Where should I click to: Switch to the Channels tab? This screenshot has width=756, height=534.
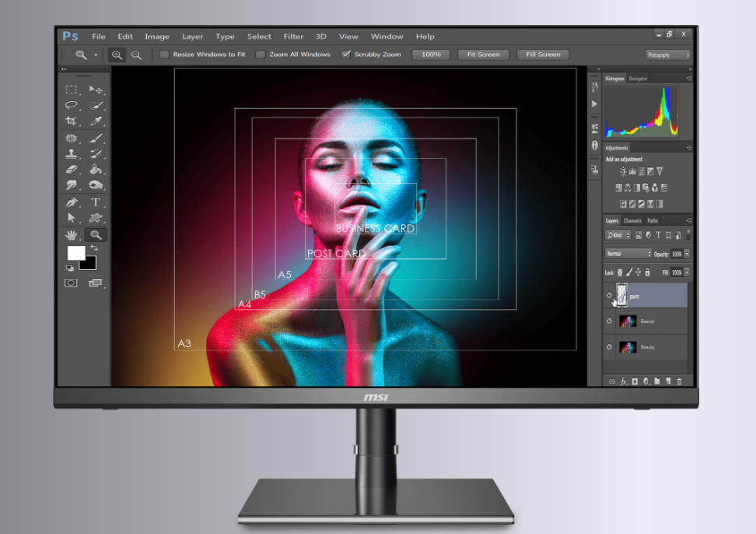point(632,221)
